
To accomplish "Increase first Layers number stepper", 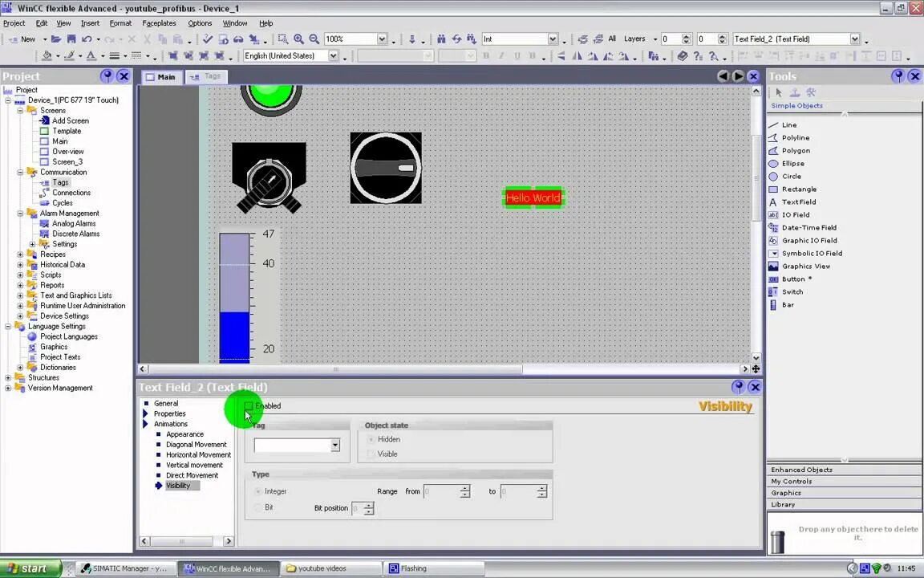I will [x=687, y=36].
